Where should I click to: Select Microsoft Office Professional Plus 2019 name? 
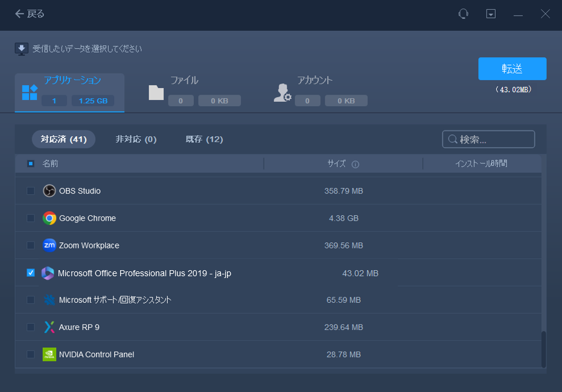coord(144,273)
